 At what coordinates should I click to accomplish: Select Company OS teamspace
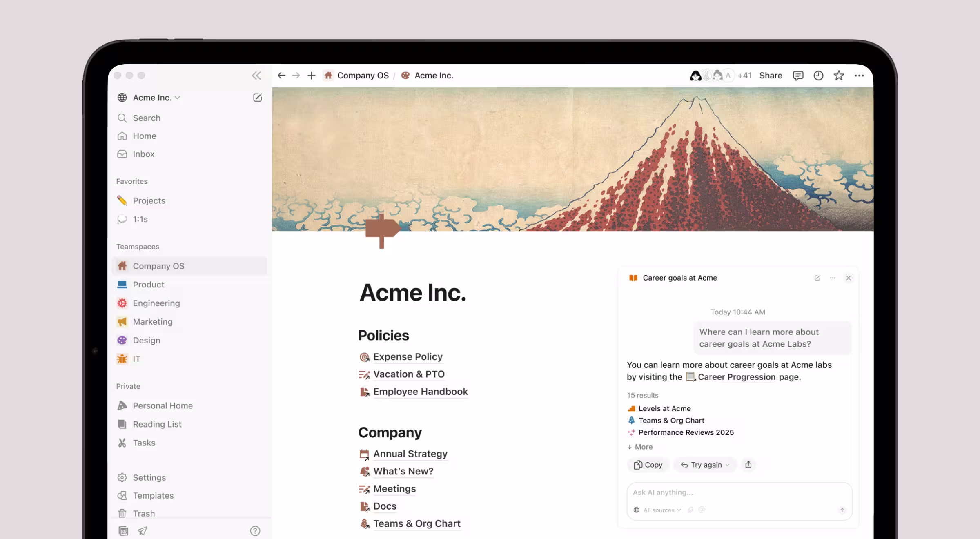189,266
